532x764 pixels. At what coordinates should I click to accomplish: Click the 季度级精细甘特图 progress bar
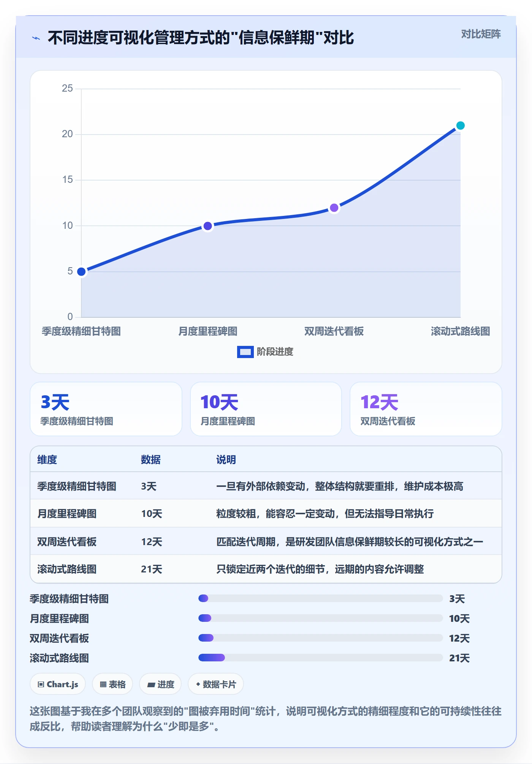tap(320, 598)
